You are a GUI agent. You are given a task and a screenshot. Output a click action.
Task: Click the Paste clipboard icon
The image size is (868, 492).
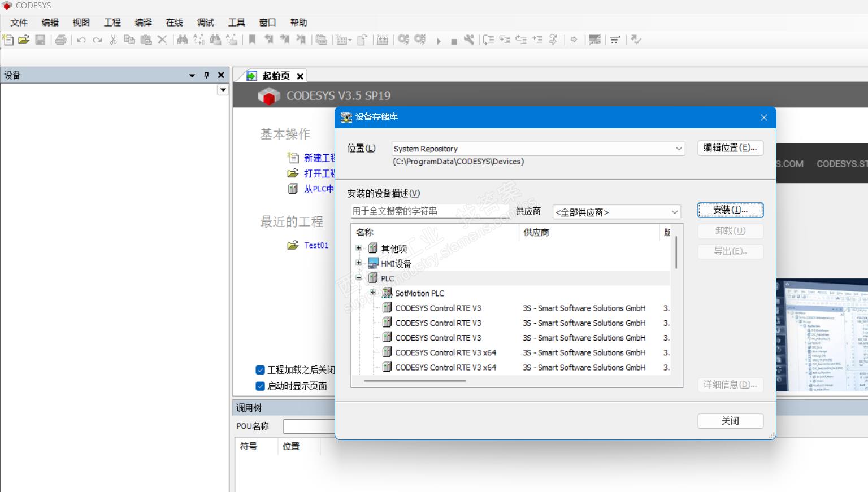click(146, 40)
